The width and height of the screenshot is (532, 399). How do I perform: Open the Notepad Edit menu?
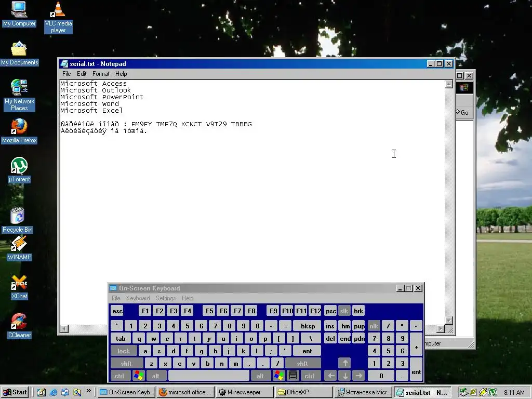82,74
